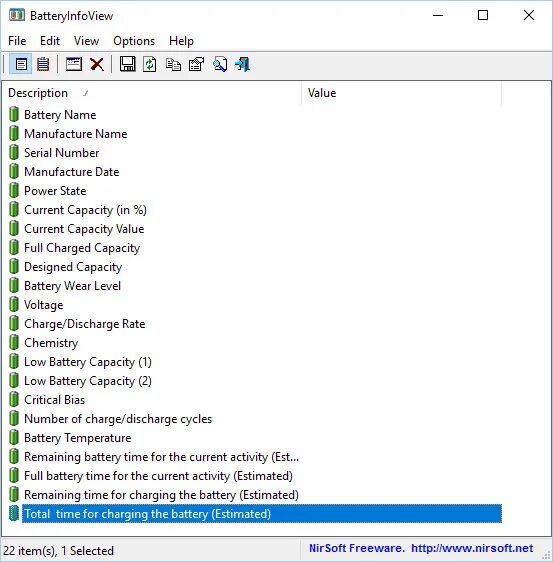Open the nirsoft.net link in status bar
The height and width of the screenshot is (562, 553).
(472, 548)
